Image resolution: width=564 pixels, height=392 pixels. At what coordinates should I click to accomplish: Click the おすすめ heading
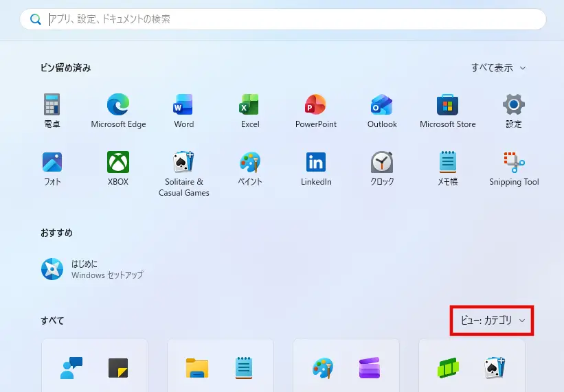coord(56,233)
